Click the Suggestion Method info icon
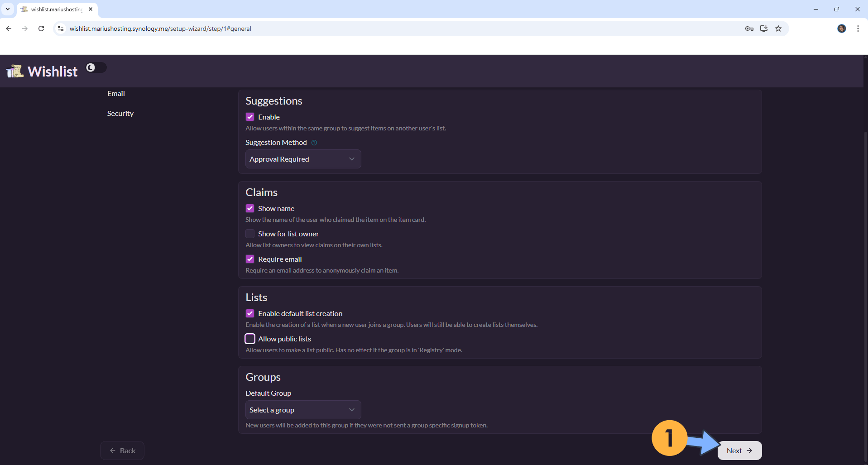 pyautogui.click(x=314, y=143)
